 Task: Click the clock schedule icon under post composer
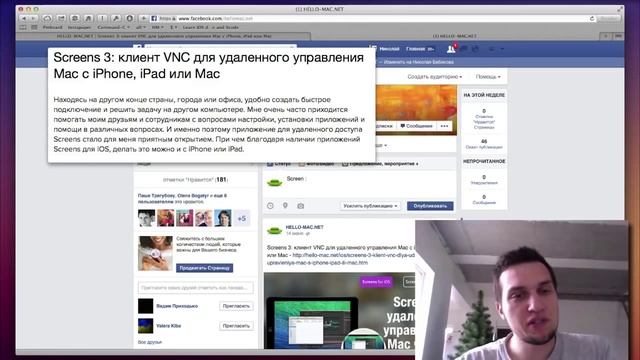[x=270, y=206]
